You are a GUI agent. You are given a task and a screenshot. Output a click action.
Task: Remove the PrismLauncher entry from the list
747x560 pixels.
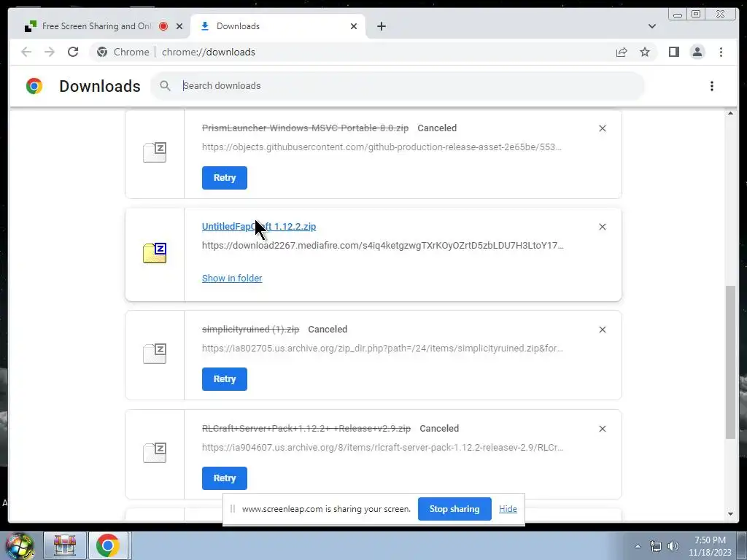coord(602,128)
